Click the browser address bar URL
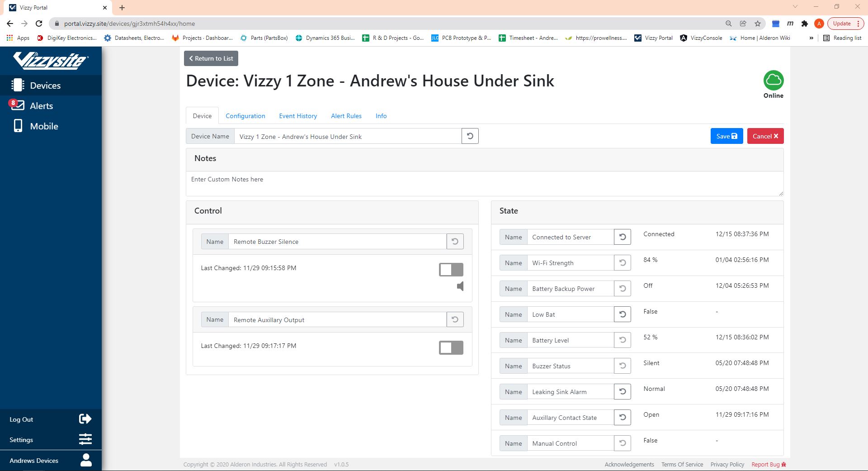The image size is (868, 471). tap(129, 24)
